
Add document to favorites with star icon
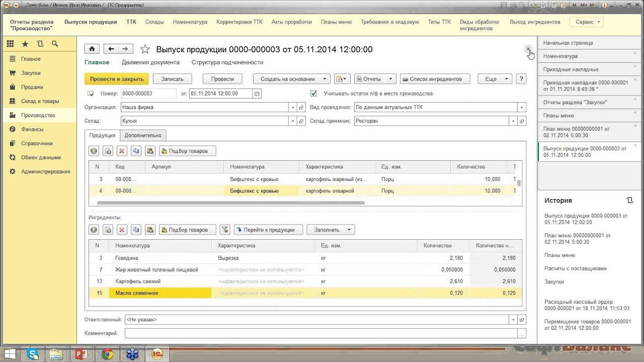[x=145, y=49]
